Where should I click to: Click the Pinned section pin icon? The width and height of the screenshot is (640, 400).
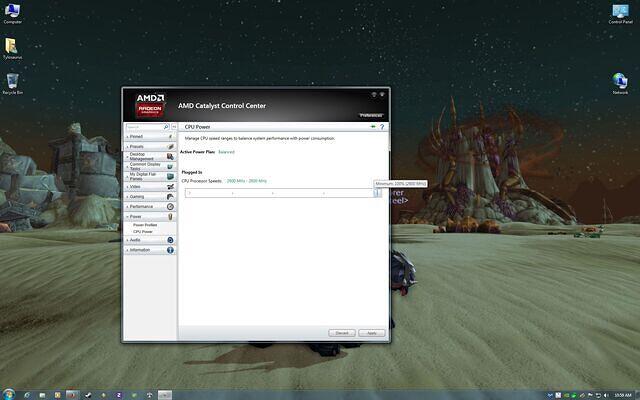(170, 137)
